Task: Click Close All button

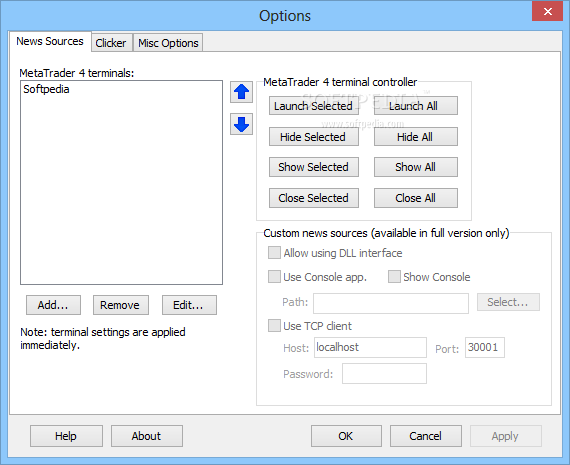Action: (416, 198)
